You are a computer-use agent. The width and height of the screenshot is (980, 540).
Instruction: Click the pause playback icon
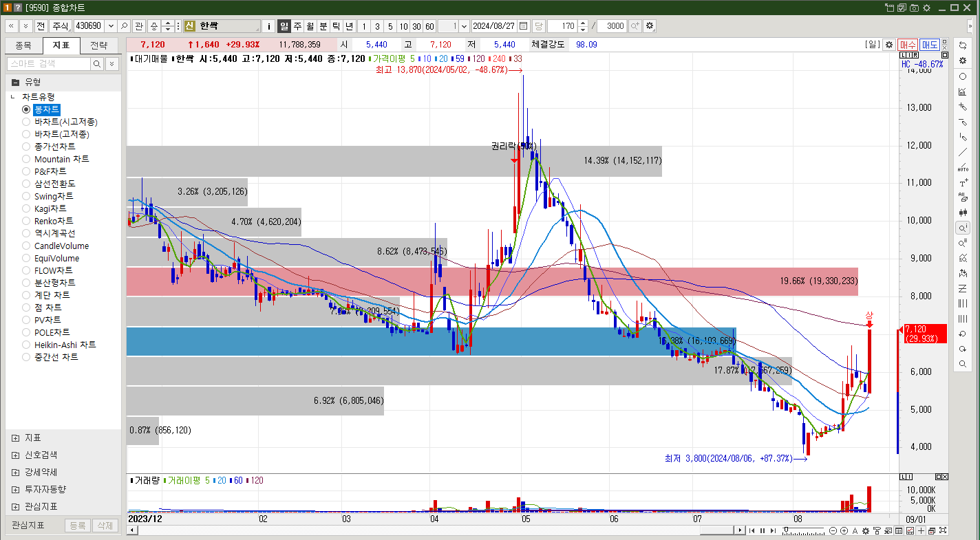pyautogui.click(x=763, y=530)
